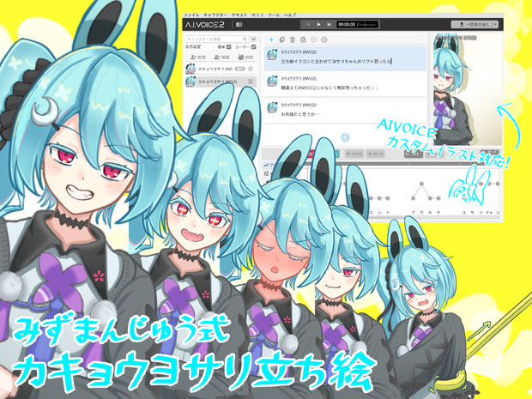Click the 次の文 next sentence button
Image resolution: width=532 pixels, height=399 pixels.
[376, 154]
